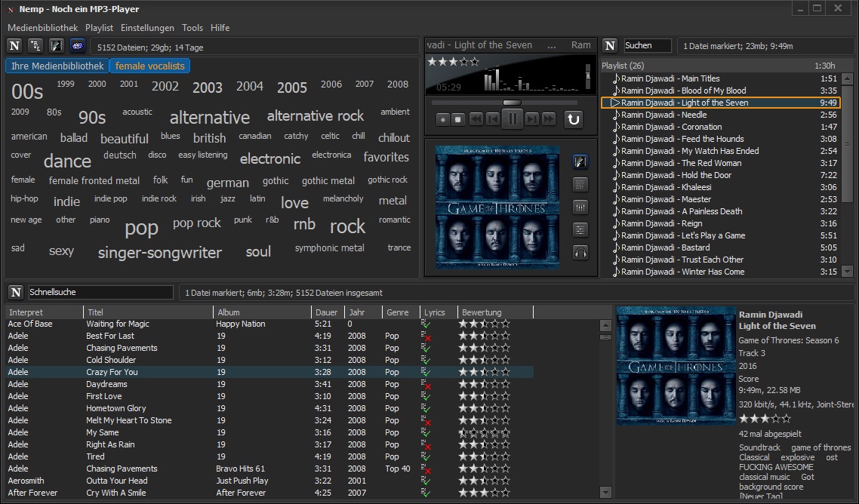
Task: Fast-forward the current track
Action: click(x=548, y=119)
